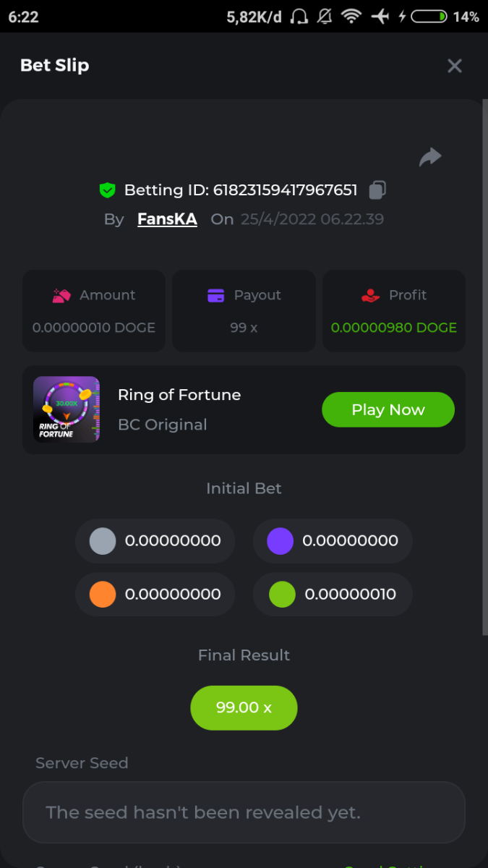
Task: Tap the Ring of Fortune title
Action: tap(179, 395)
